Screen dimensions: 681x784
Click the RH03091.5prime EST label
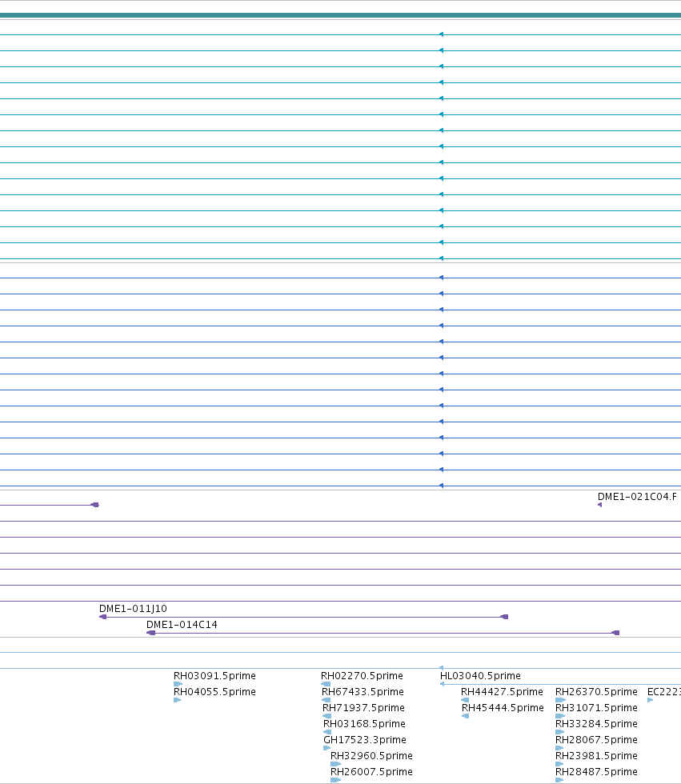tap(214, 675)
